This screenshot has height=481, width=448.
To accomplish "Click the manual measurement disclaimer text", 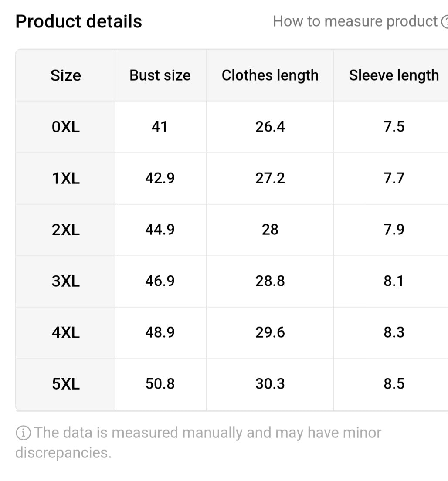I will click(x=198, y=442).
